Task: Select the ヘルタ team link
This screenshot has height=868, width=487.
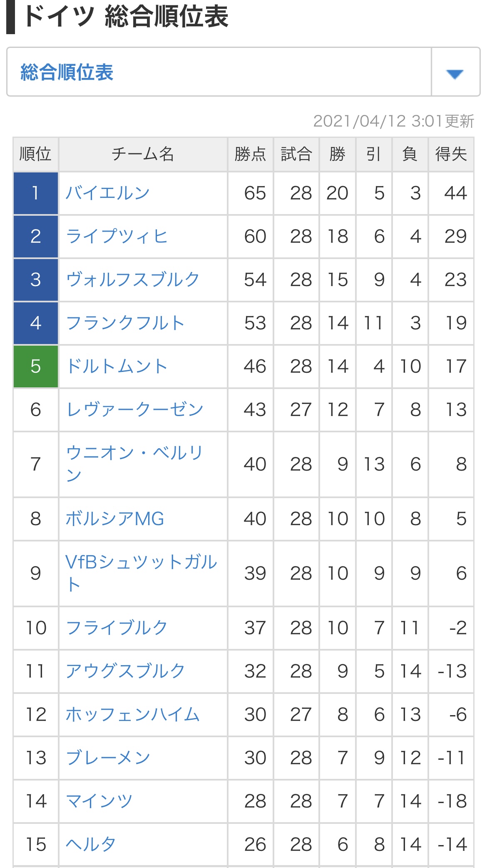Action: coord(91,844)
